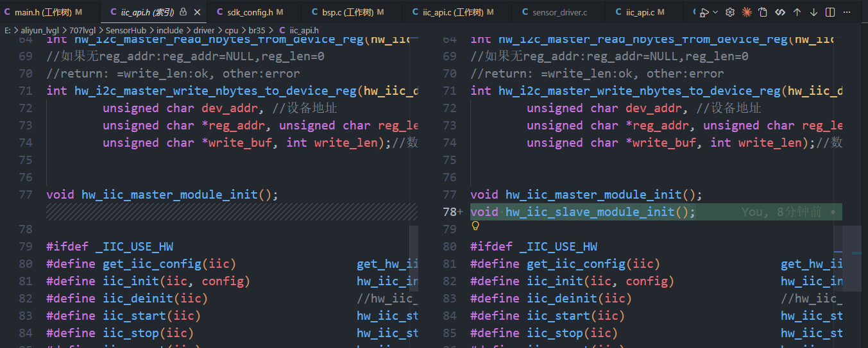Click the C icon in the iic_api.h breadcrumb
This screenshot has width=868, height=348.
pyautogui.click(x=282, y=30)
